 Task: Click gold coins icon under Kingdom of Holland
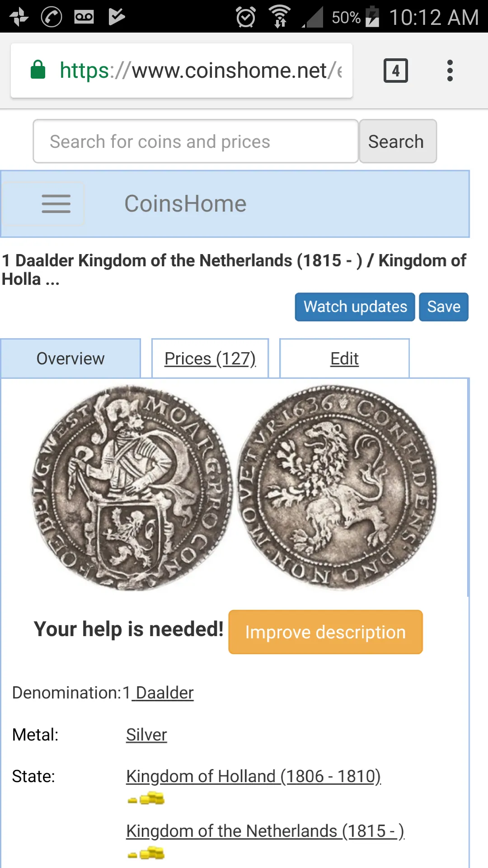coord(146,799)
